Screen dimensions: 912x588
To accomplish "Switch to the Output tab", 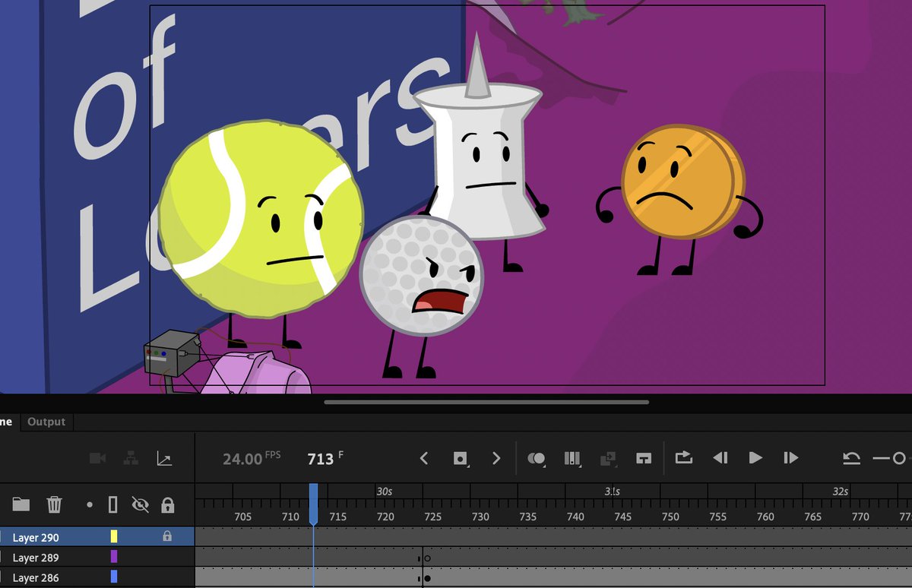I will [46, 422].
